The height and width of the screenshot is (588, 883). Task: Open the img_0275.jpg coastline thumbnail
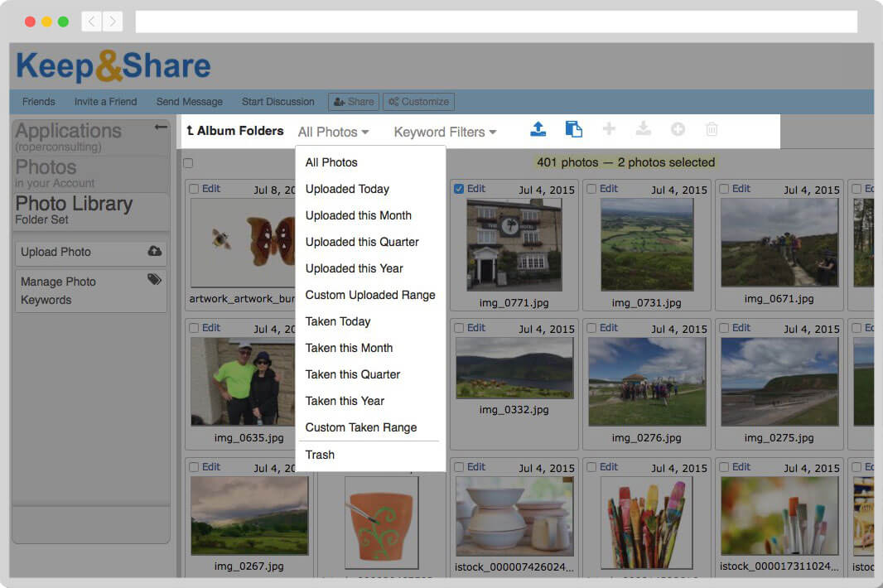pyautogui.click(x=779, y=382)
